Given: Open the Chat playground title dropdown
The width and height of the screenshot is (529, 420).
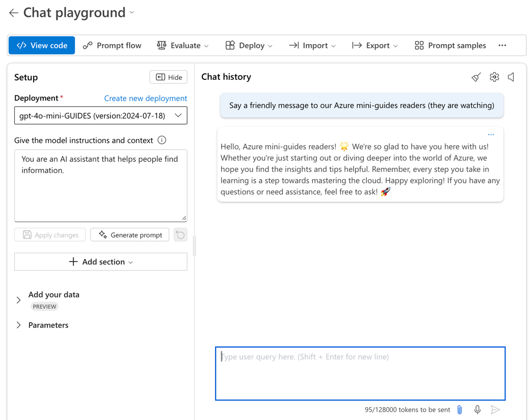Looking at the screenshot, I should coord(132,13).
